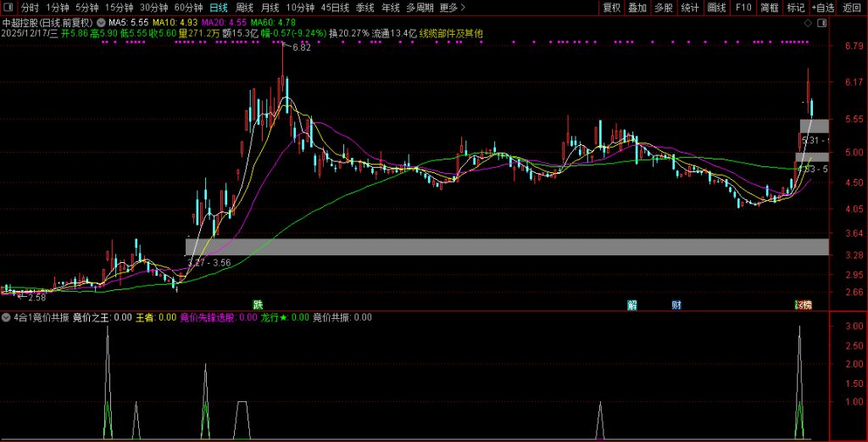Click the 叠加 overlay button
This screenshot has height=442, width=868.
637,8
